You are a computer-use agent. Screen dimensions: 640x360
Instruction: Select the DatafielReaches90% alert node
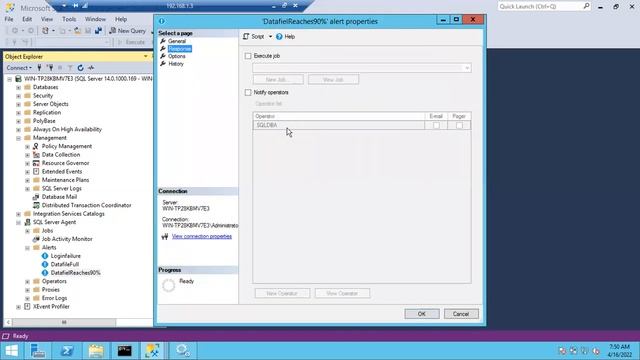tap(76, 273)
